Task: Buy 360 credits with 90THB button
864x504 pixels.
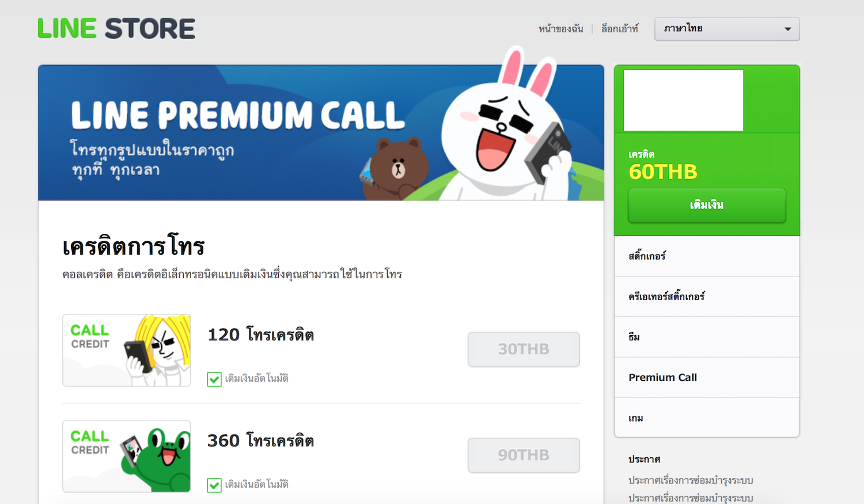Action: click(524, 455)
